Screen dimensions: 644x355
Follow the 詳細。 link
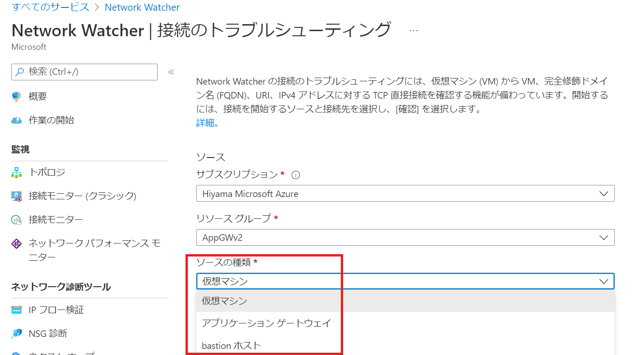[x=207, y=123]
